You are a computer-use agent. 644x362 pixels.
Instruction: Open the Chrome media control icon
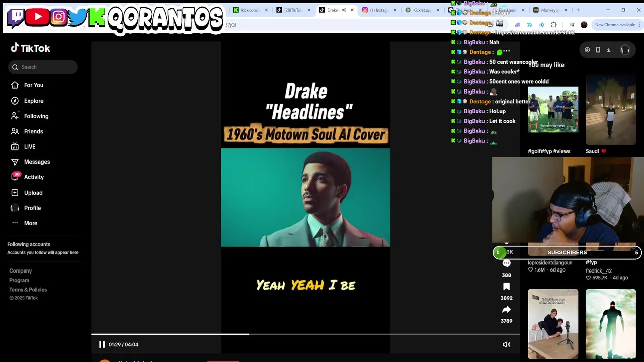(x=572, y=25)
